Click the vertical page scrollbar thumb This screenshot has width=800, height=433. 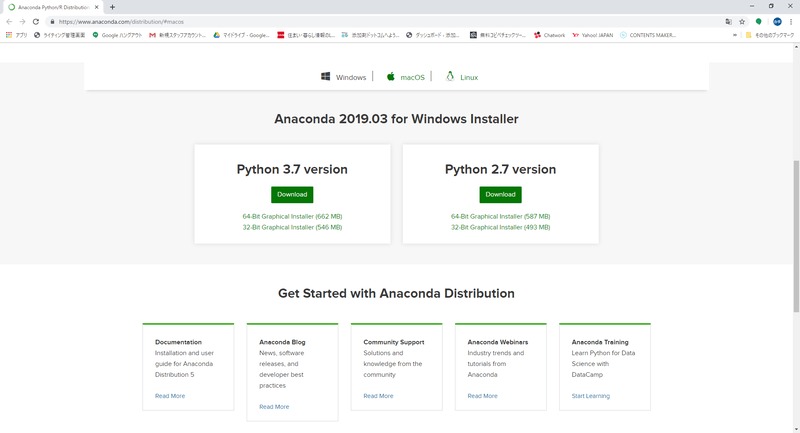click(x=796, y=236)
